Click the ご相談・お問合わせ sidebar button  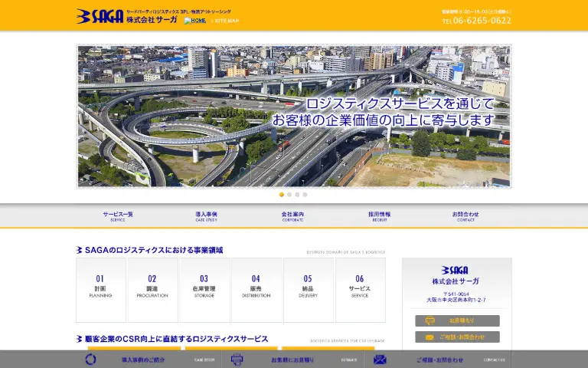point(457,337)
